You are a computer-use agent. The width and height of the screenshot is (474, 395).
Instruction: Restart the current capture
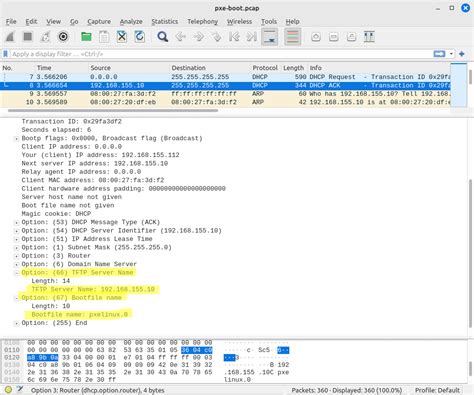(x=45, y=37)
